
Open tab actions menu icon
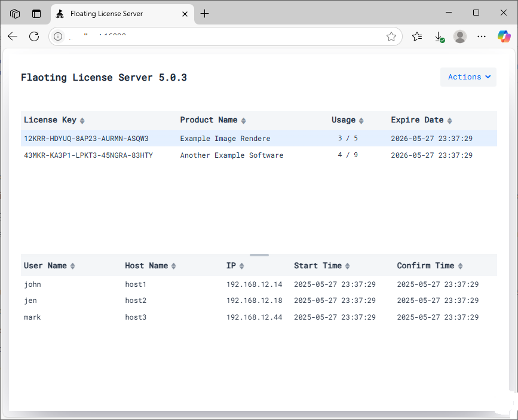(x=36, y=14)
